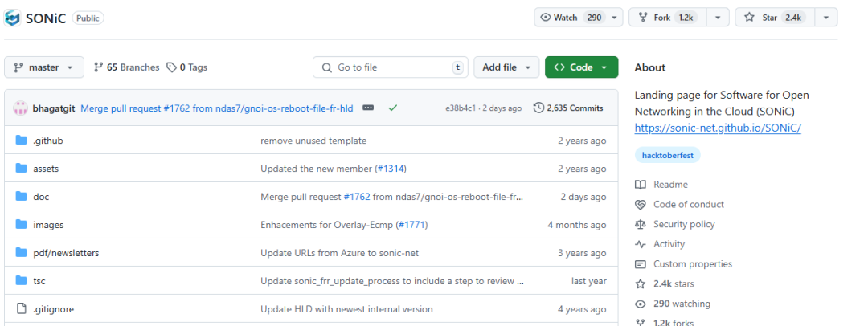Expand the dropdown arrow beside Fork

point(717,18)
